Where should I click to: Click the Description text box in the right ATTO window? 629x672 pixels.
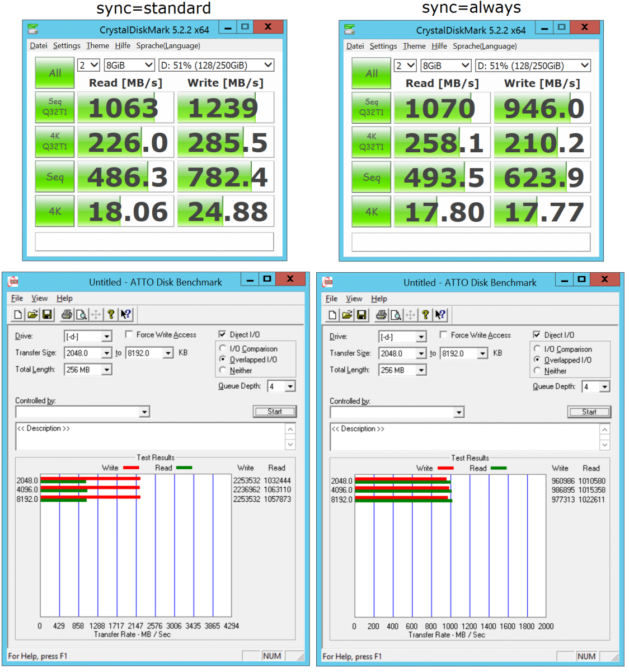[465, 437]
